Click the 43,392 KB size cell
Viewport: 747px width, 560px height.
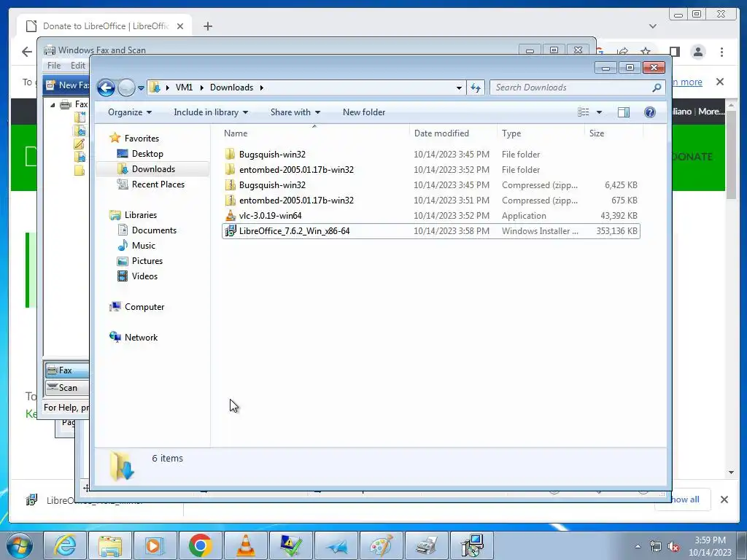(619, 216)
